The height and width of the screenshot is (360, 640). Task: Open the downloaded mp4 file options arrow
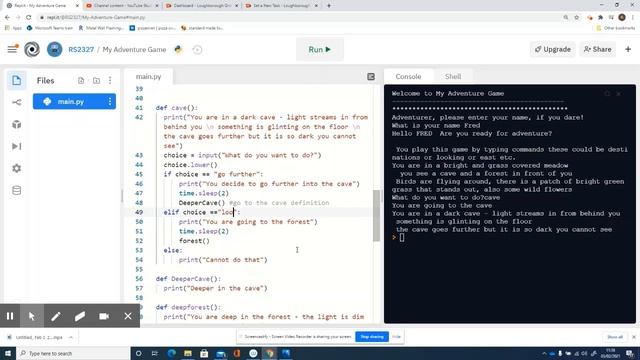pyautogui.click(x=71, y=337)
